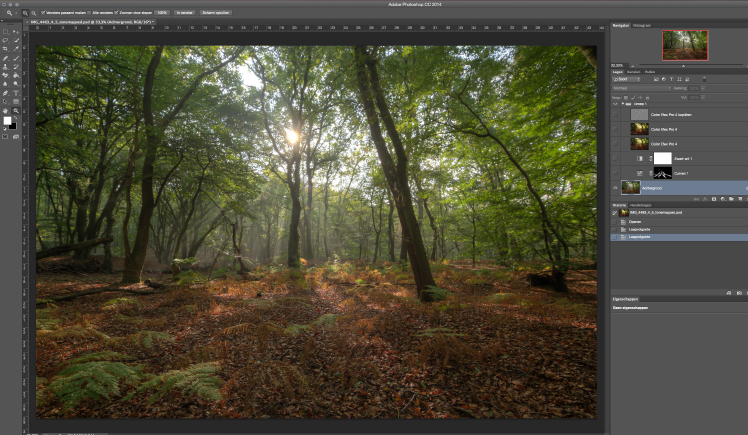
Task: Set the foreground color swatch
Action: [x=7, y=121]
